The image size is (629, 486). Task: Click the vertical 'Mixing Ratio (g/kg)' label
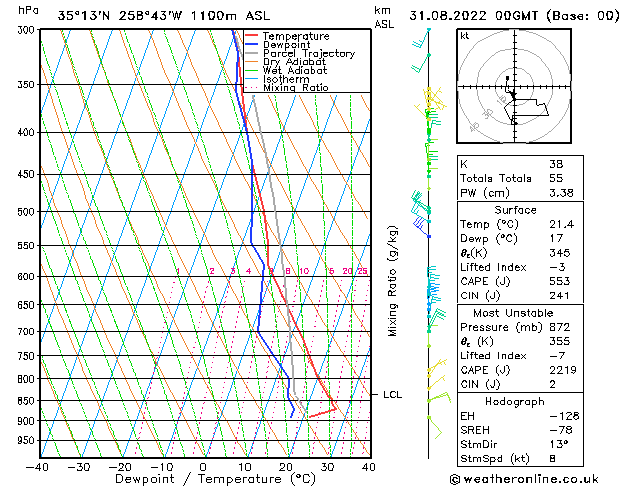[393, 281]
